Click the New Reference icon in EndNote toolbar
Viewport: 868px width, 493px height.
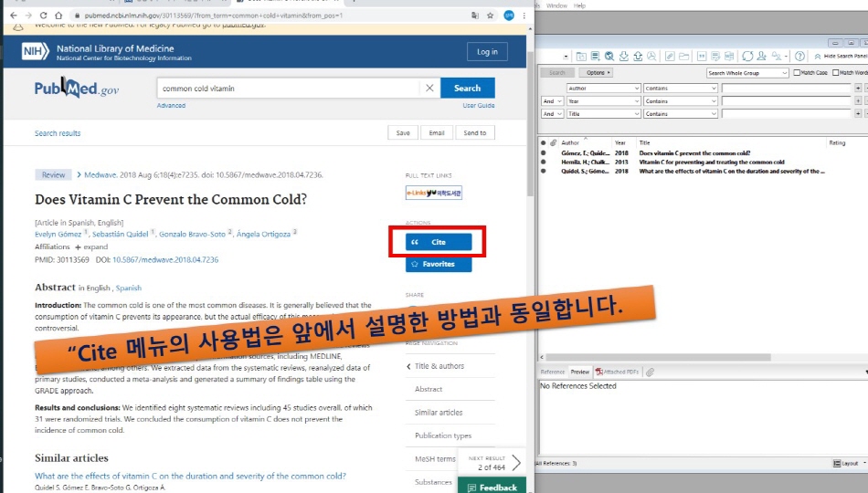pyautogui.click(x=595, y=56)
